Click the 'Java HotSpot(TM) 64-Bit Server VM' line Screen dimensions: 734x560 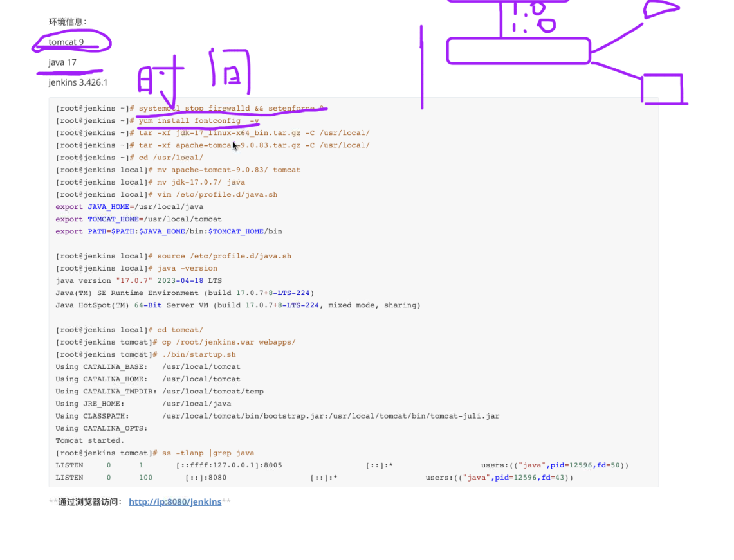(238, 305)
